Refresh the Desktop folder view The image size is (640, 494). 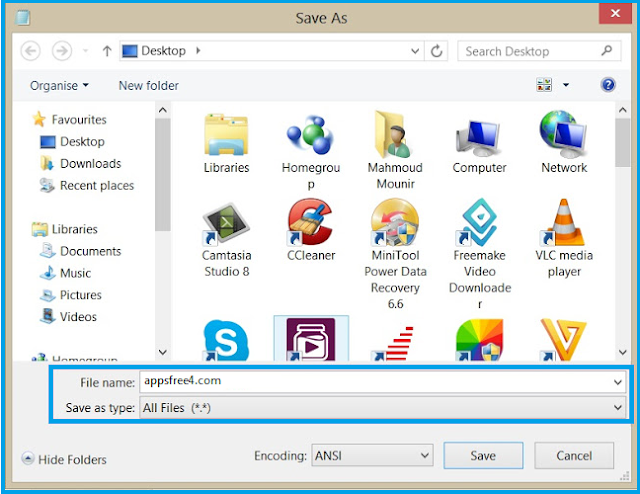[436, 51]
